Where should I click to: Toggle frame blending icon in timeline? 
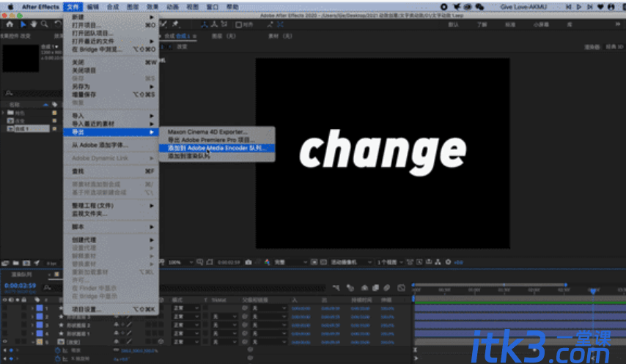pos(375,287)
